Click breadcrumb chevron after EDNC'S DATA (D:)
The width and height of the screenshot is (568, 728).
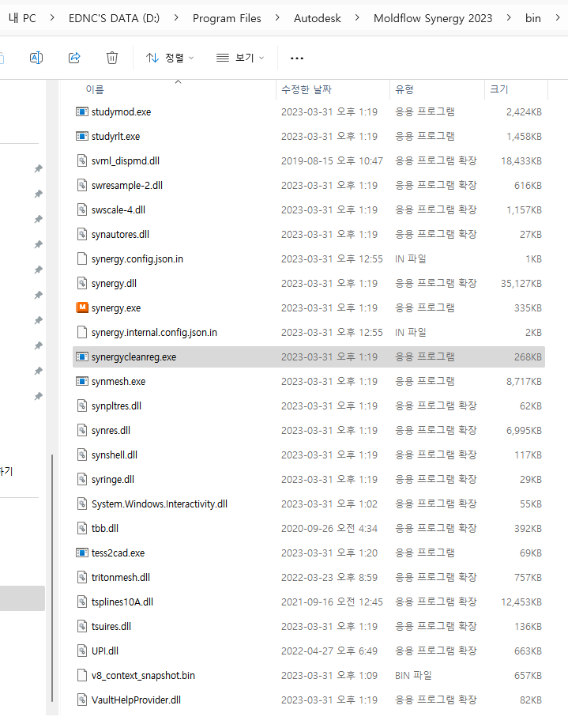click(176, 17)
